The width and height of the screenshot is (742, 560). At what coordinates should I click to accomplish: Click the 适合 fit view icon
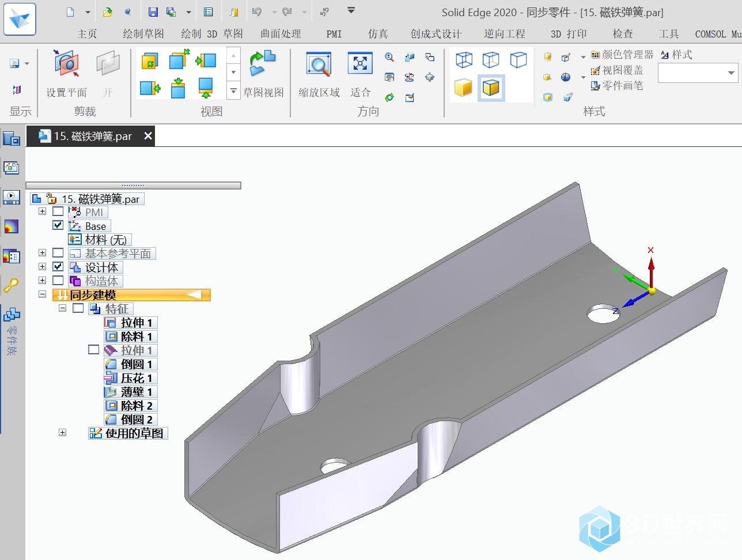pos(360,65)
